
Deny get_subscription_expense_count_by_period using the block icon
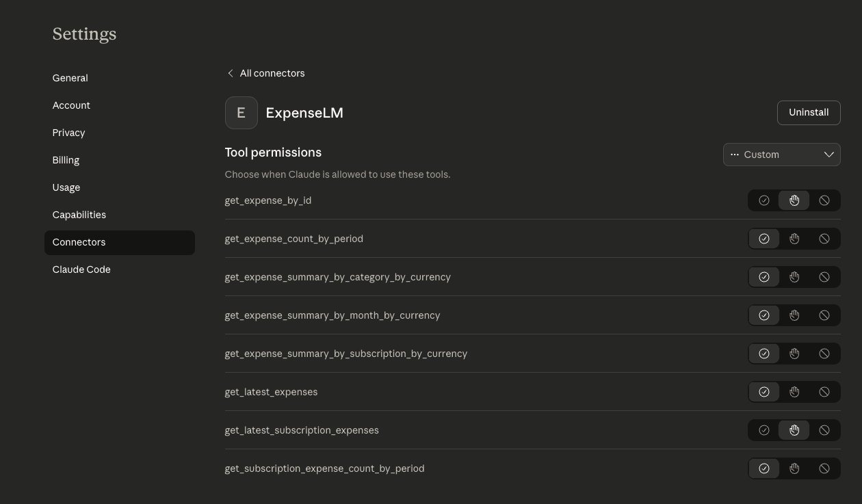pyautogui.click(x=824, y=468)
